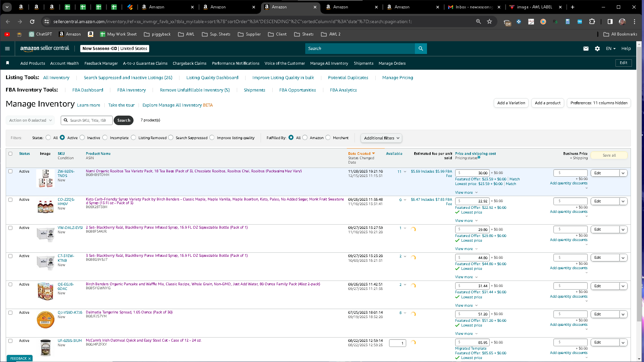Select checkbox for SKU VW-OALZ-EVSI row

click(10, 228)
